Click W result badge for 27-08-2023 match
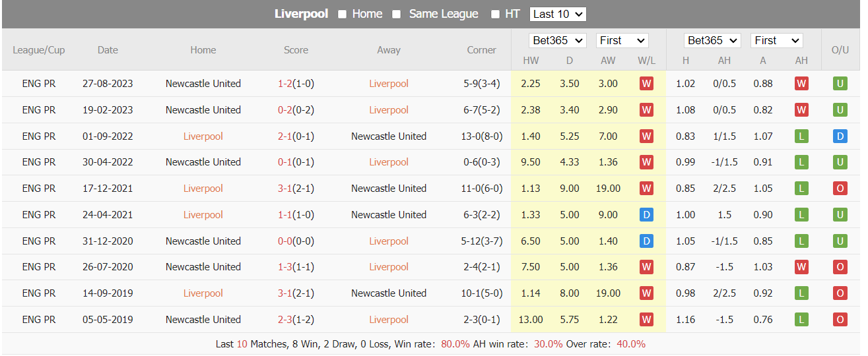 point(646,84)
